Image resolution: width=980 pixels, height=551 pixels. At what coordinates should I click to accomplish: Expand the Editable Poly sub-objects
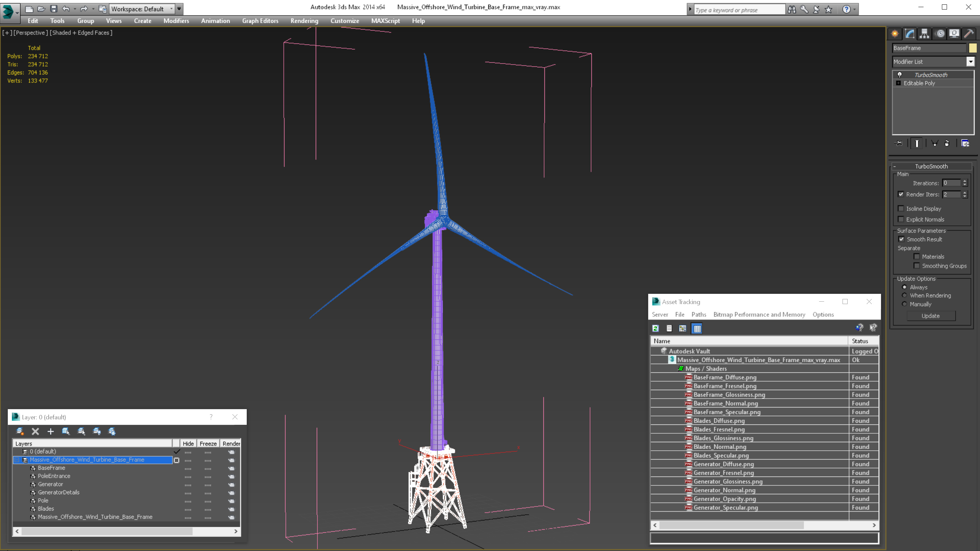pos(899,83)
